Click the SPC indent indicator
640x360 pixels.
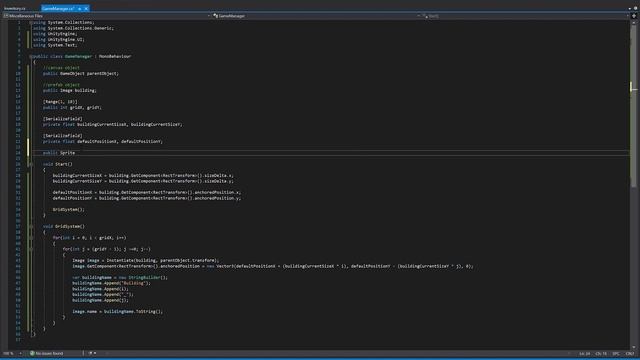(616, 353)
